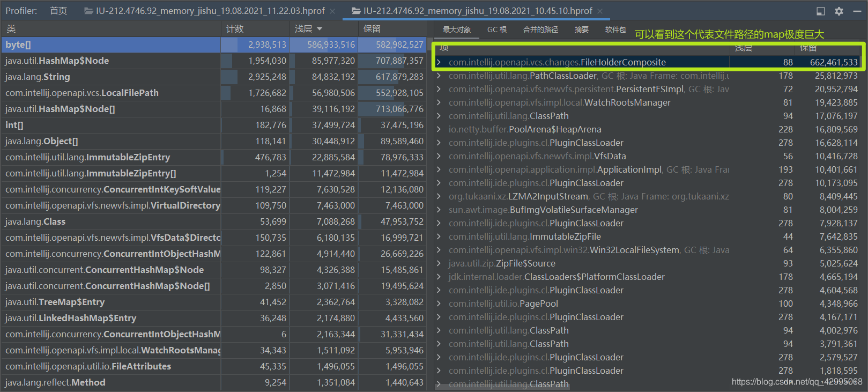Image resolution: width=868 pixels, height=392 pixels.
Task: Select the java.lang.reflect.Method row
Action: [213, 382]
